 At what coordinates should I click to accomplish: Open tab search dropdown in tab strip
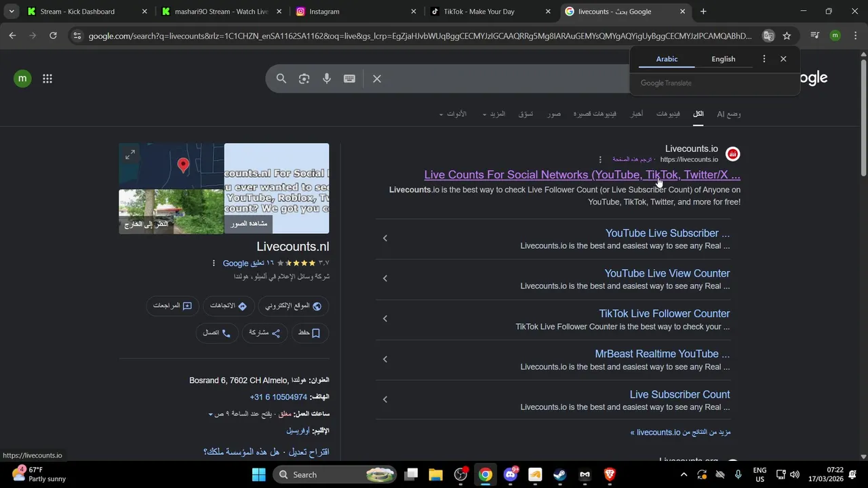click(12, 12)
